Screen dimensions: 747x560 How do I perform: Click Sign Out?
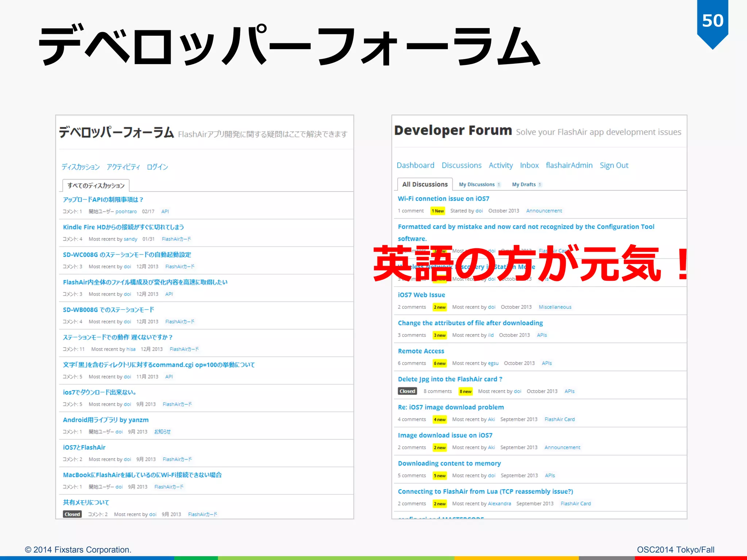point(614,165)
